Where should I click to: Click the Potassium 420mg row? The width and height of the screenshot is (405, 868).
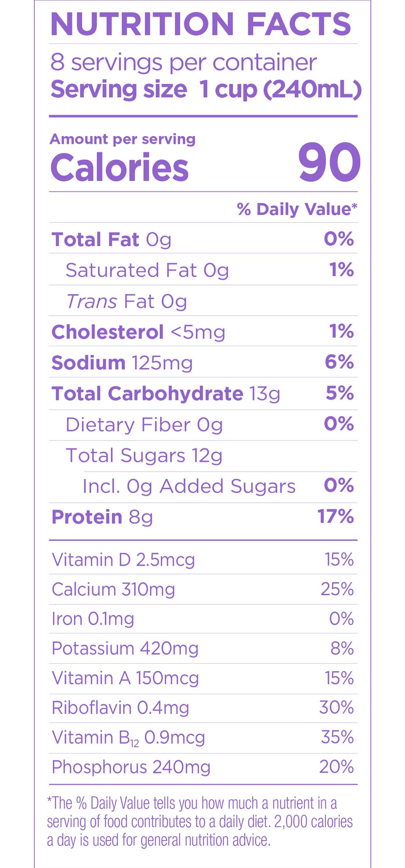(125, 649)
